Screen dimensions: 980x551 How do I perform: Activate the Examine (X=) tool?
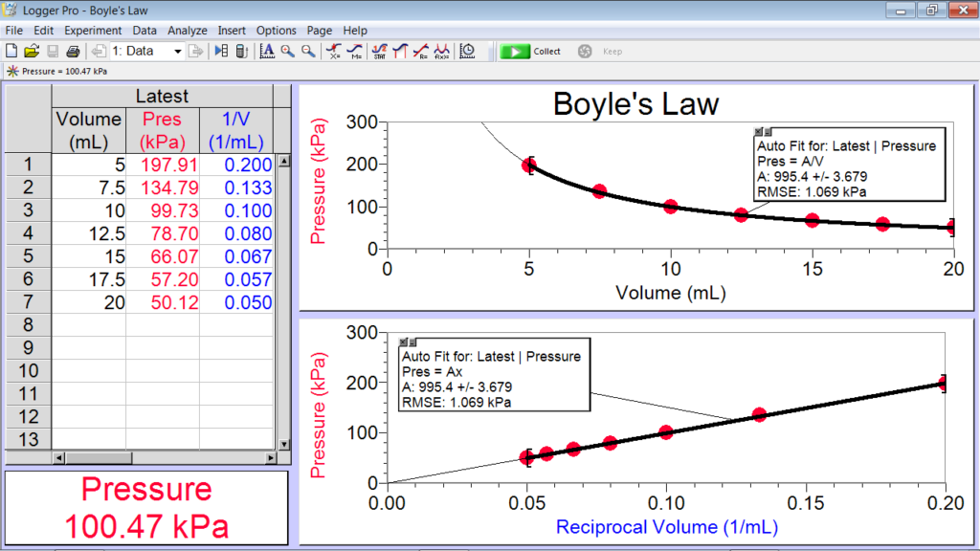334,52
